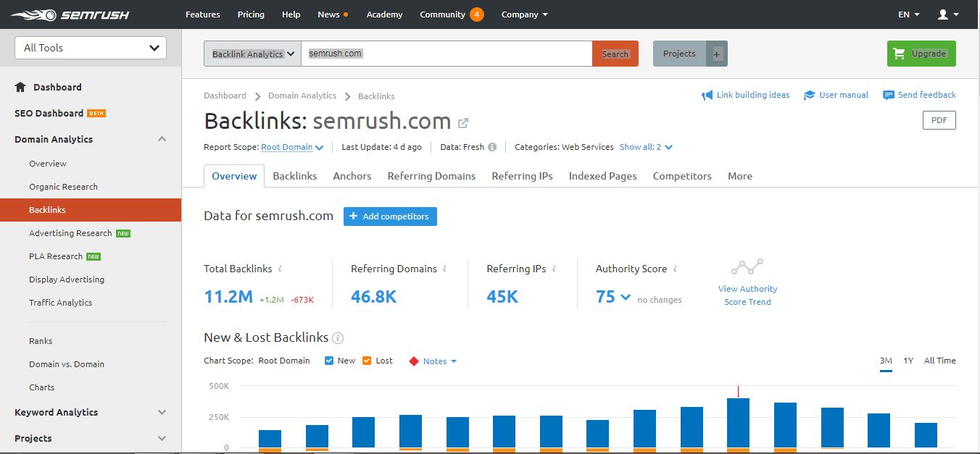Click the Community notification badge 4

coord(476,14)
